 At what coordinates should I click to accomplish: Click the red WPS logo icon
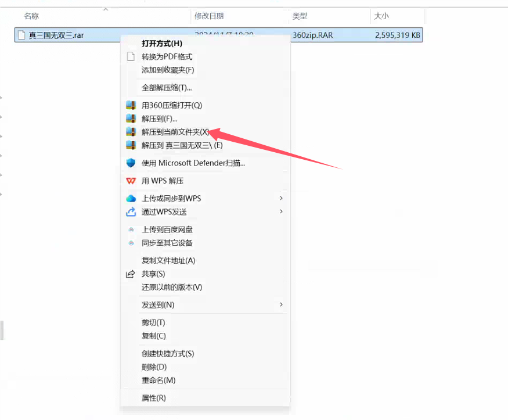coord(131,181)
